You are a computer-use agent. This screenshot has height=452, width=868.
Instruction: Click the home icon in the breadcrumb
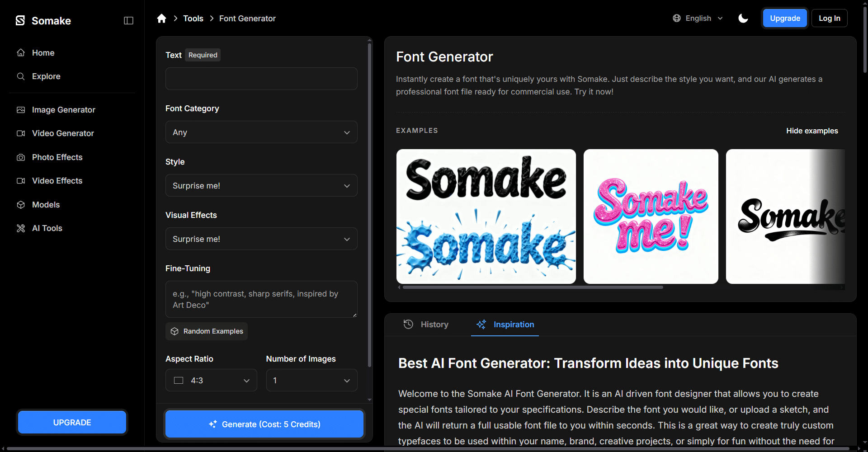pyautogui.click(x=161, y=19)
